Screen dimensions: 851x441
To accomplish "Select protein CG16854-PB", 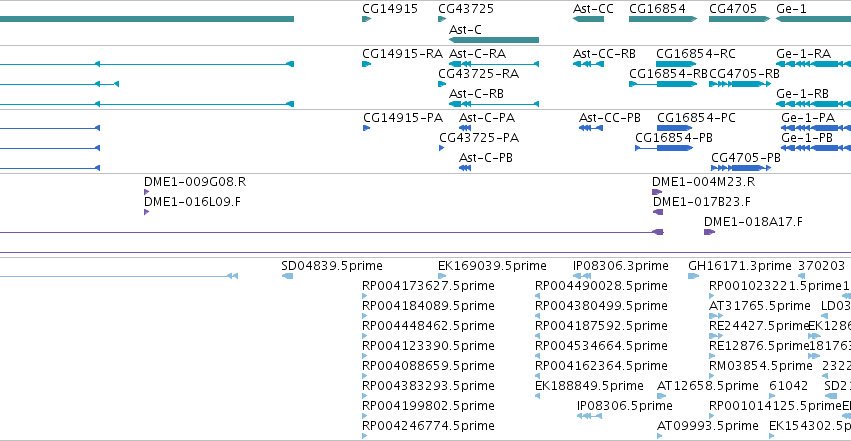I will point(664,148).
